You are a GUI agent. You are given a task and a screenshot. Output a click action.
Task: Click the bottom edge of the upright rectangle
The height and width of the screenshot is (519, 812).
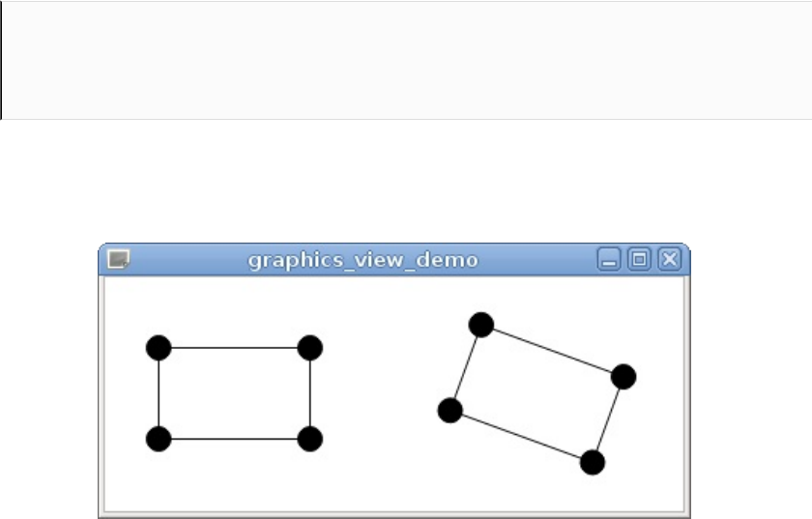[234, 439]
